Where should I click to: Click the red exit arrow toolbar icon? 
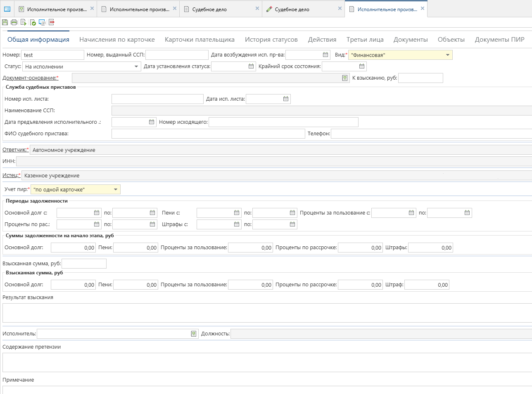52,22
